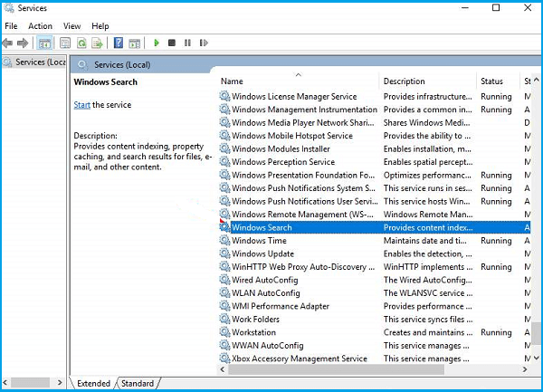
Task: Click the Export List toolbar icon
Action: [x=98, y=43]
